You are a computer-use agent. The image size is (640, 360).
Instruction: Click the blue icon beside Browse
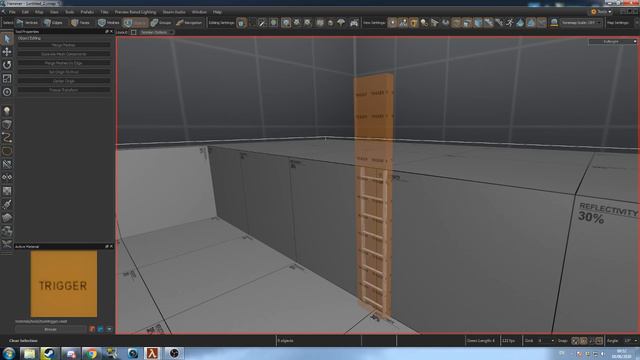(100, 329)
